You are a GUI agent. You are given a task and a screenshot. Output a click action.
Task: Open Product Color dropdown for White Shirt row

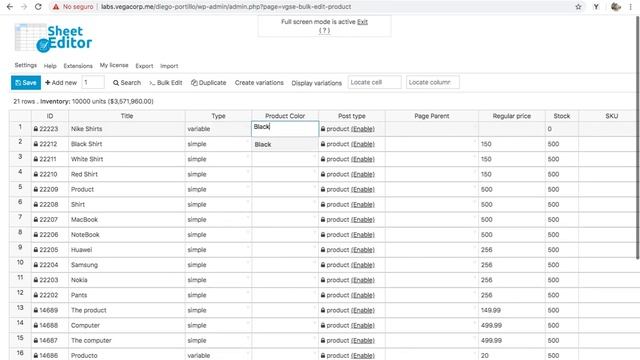pos(315,156)
